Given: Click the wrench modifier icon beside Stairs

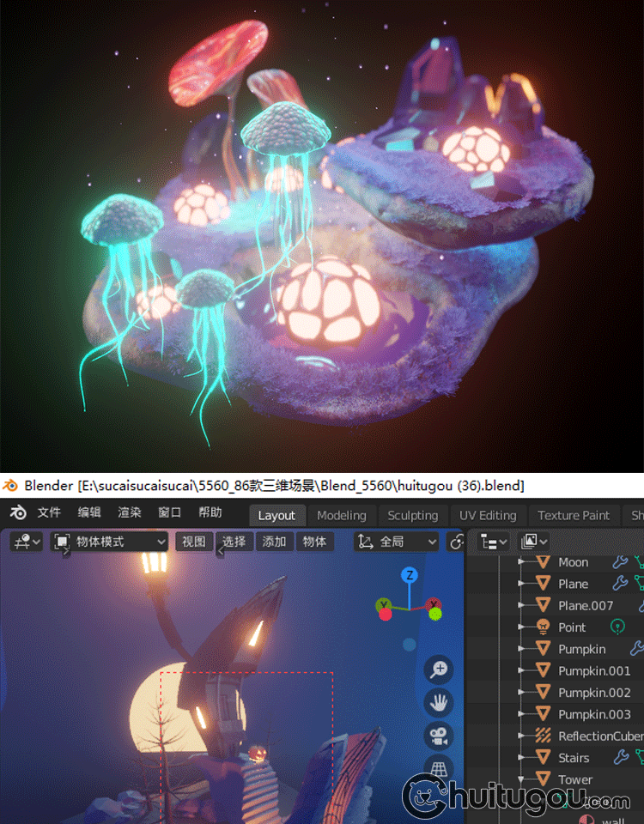Looking at the screenshot, I should (619, 758).
